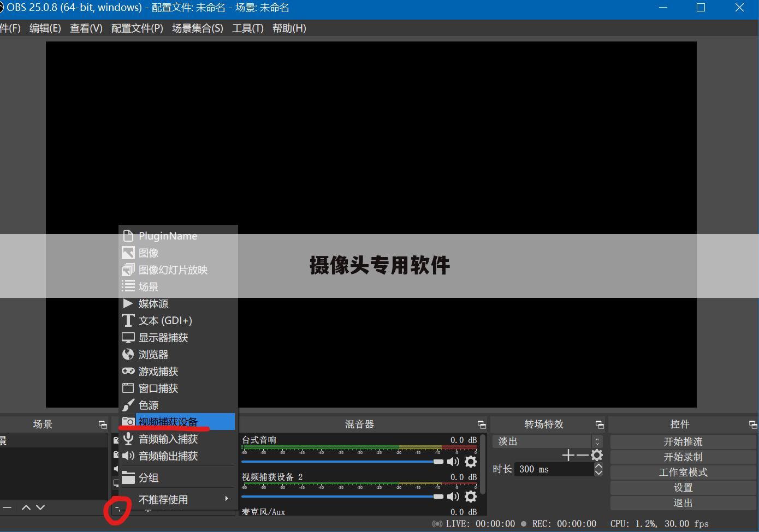This screenshot has width=759, height=532.
Task: Adjust the 视频捕获设备 2 volume slider
Action: click(x=342, y=497)
